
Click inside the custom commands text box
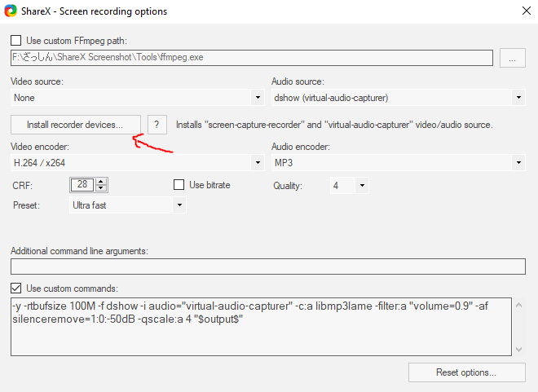(x=261, y=327)
